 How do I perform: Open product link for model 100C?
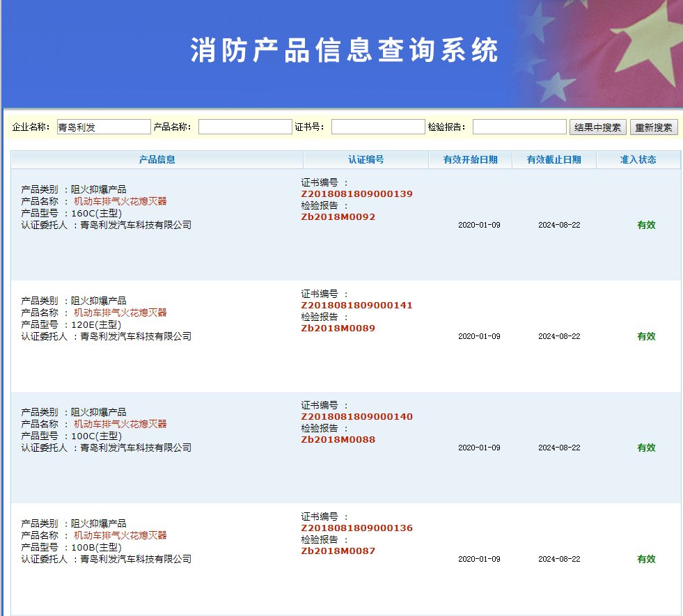pyautogui.click(x=120, y=424)
